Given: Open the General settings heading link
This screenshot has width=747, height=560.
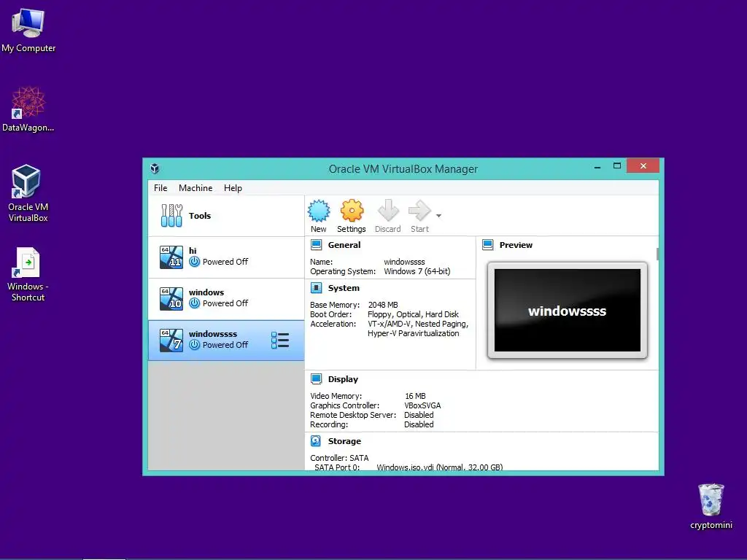Looking at the screenshot, I should click(x=344, y=245).
